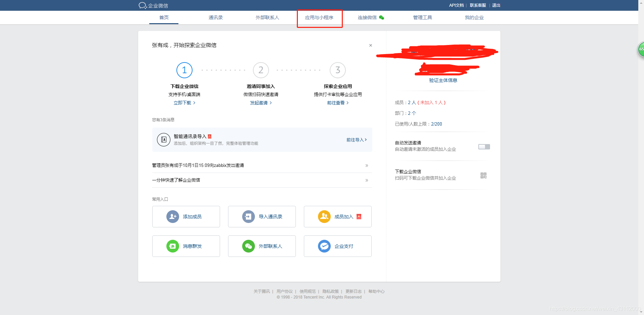Click the green floating badge at right edge
Viewport: 644px width, 315px height.
point(641,49)
